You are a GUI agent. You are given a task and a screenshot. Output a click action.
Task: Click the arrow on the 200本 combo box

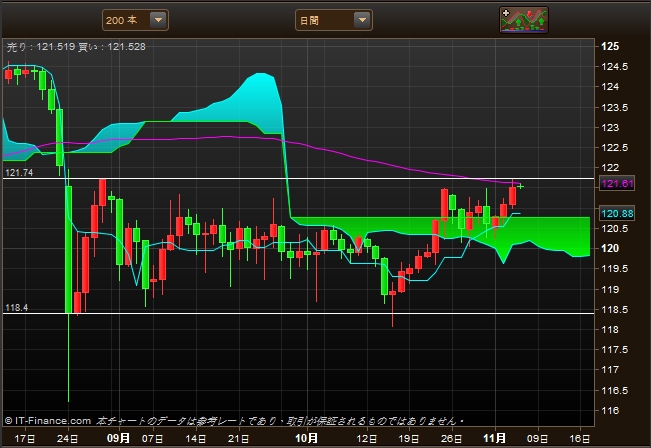coord(158,20)
